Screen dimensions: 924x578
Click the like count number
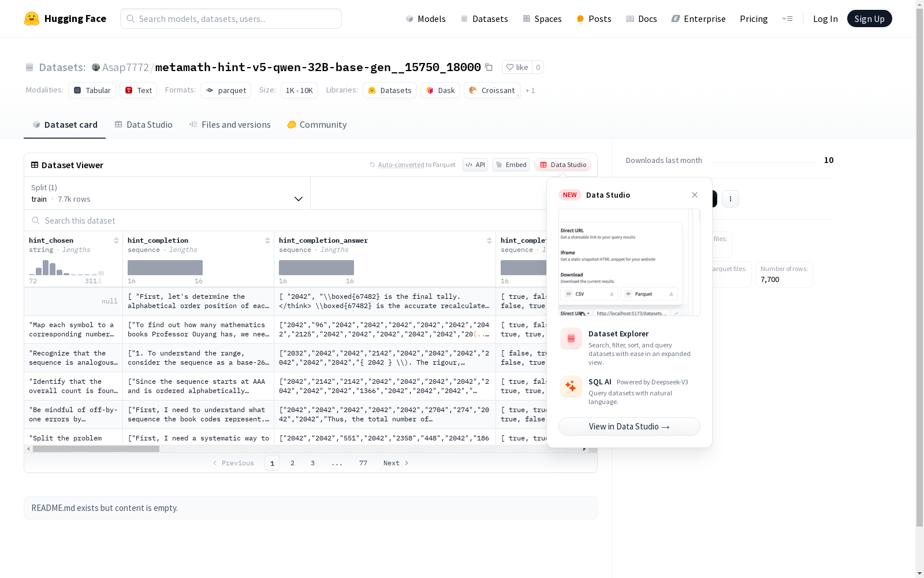(x=538, y=67)
